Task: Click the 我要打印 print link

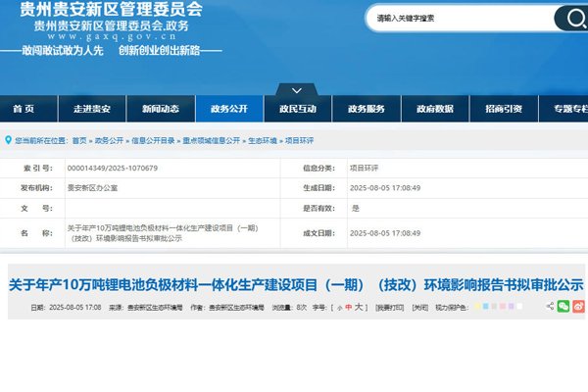Action: [x=390, y=308]
